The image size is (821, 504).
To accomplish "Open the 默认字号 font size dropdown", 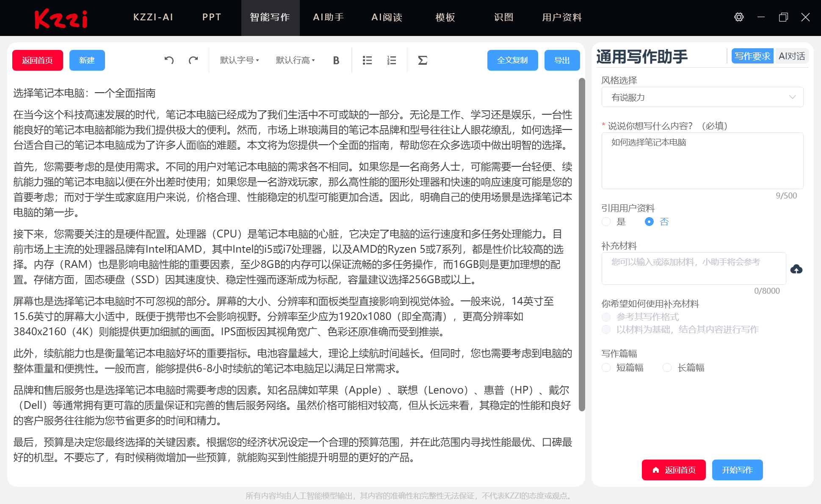I will coord(238,60).
